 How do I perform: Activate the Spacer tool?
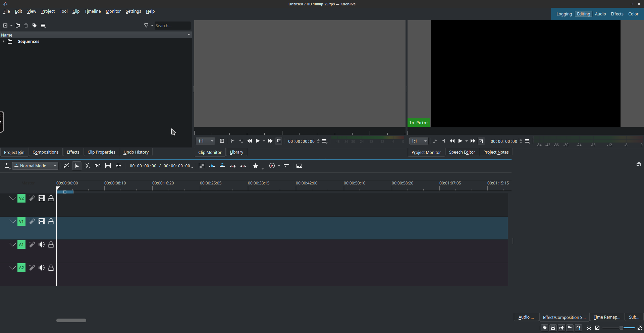pyautogui.click(x=98, y=166)
